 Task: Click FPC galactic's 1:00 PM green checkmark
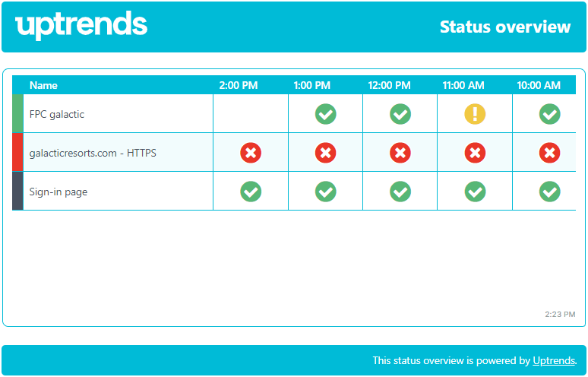click(x=326, y=114)
